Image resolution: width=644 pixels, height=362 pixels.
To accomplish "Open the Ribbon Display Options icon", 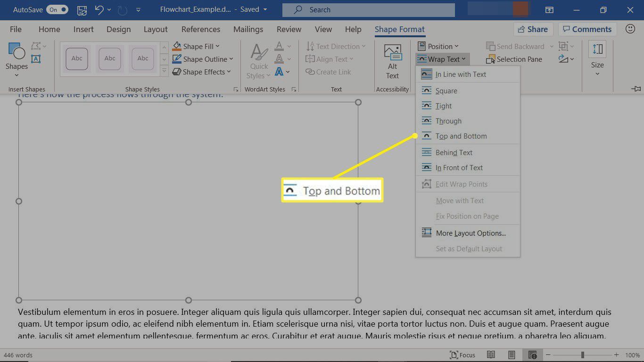I will pos(549,9).
